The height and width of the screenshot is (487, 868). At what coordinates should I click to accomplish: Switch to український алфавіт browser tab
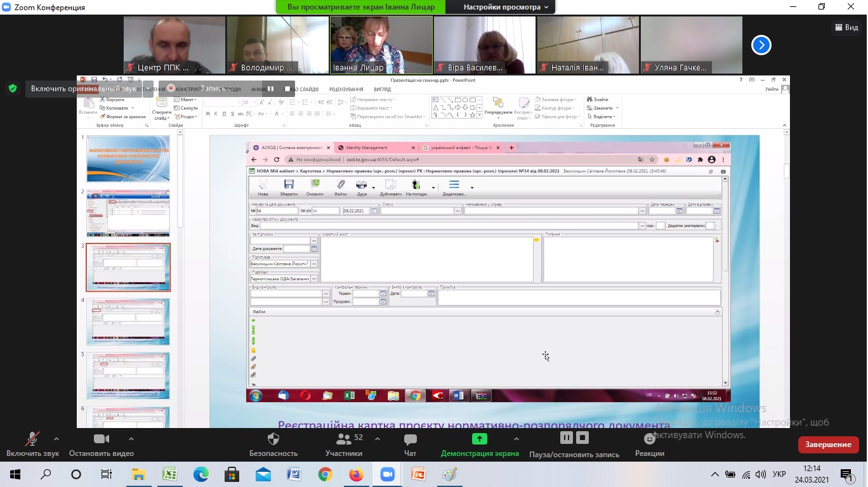click(x=461, y=147)
